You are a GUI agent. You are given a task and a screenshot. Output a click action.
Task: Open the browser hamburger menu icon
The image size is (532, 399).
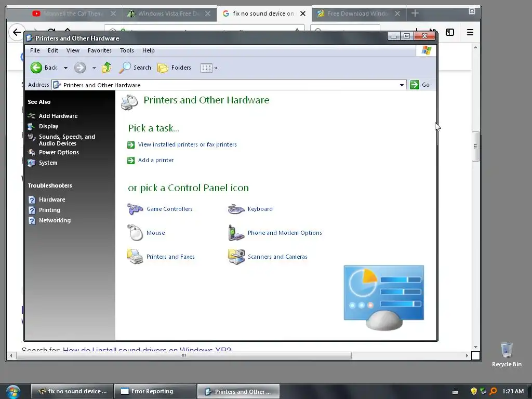point(470,32)
